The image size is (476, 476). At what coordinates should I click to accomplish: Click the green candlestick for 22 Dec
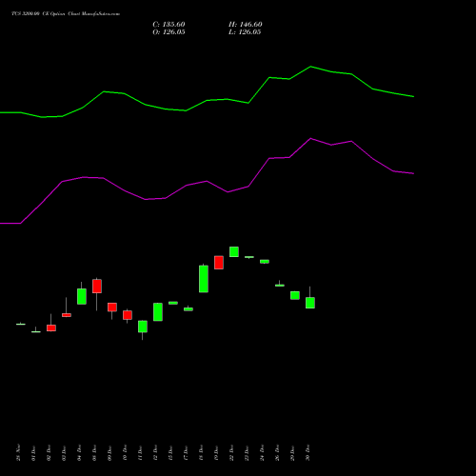tap(234, 251)
